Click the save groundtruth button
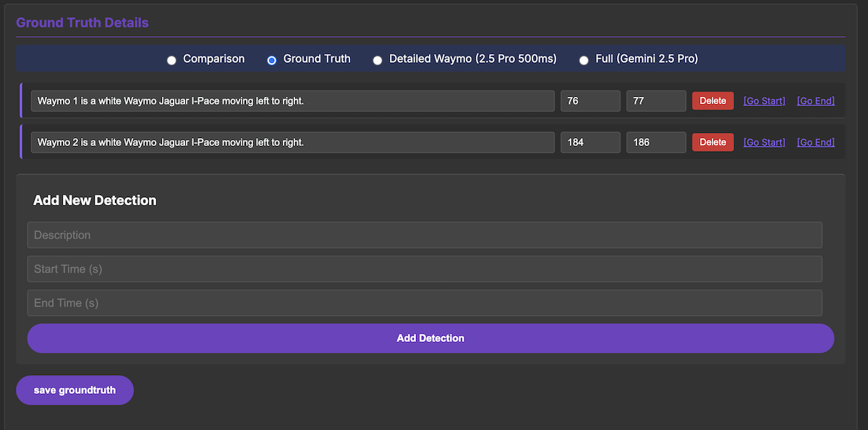868x430 pixels. tap(75, 390)
